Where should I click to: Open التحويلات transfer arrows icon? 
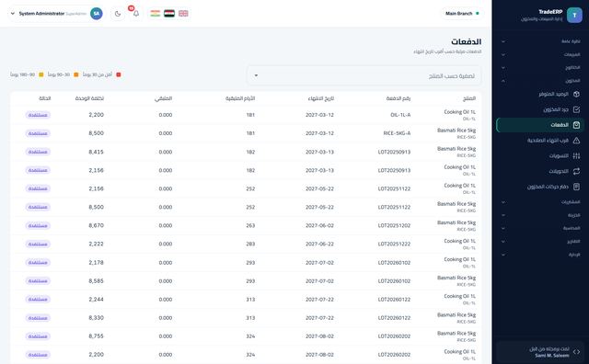click(576, 171)
